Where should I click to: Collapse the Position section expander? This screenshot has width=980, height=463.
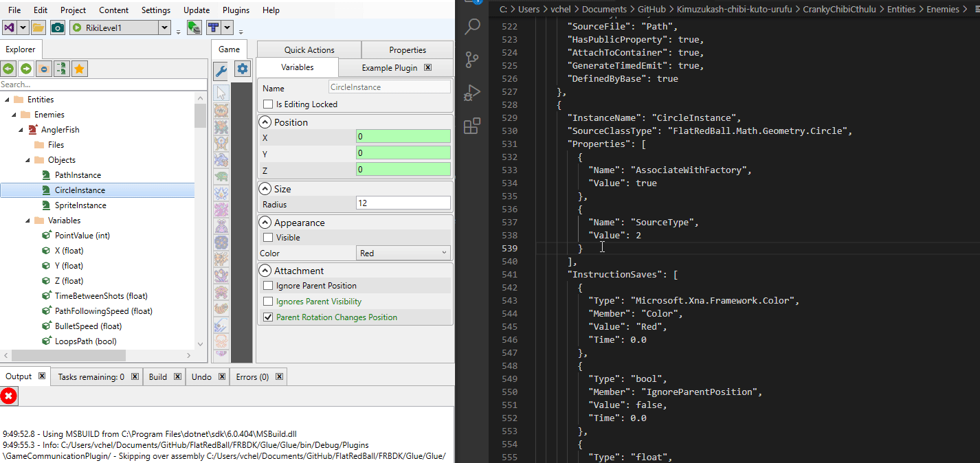click(265, 122)
